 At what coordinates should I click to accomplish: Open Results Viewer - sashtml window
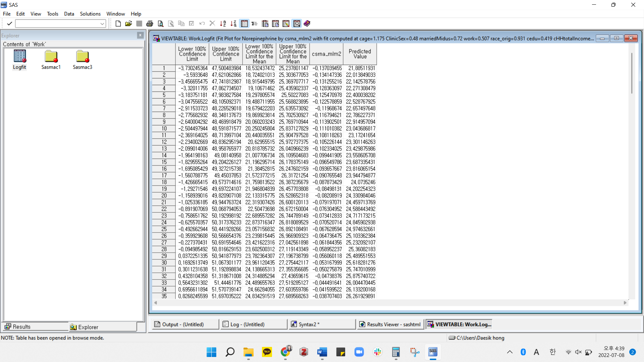[x=390, y=324]
